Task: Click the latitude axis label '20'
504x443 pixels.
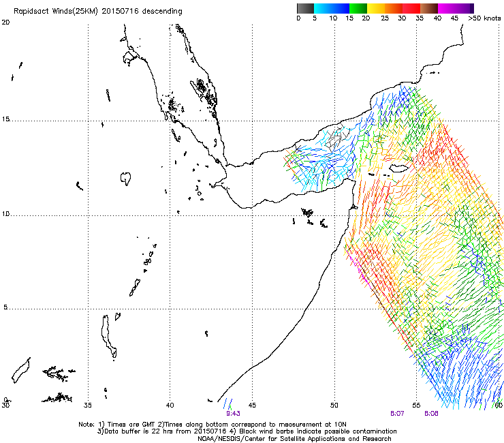Action: 5,22
